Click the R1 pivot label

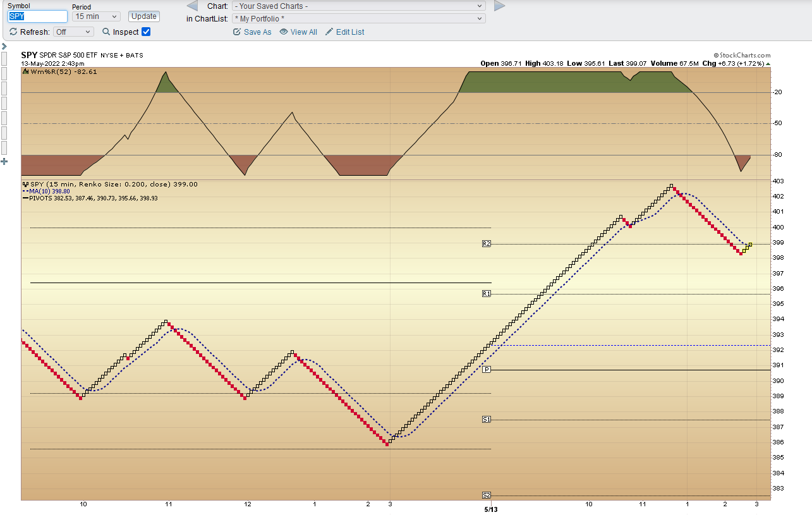[x=487, y=294]
